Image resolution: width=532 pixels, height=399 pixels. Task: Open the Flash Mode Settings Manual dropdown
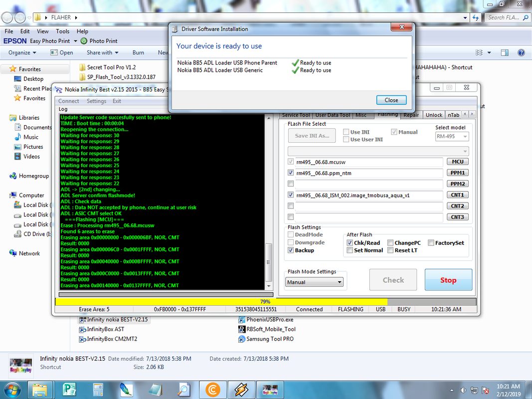click(x=314, y=282)
